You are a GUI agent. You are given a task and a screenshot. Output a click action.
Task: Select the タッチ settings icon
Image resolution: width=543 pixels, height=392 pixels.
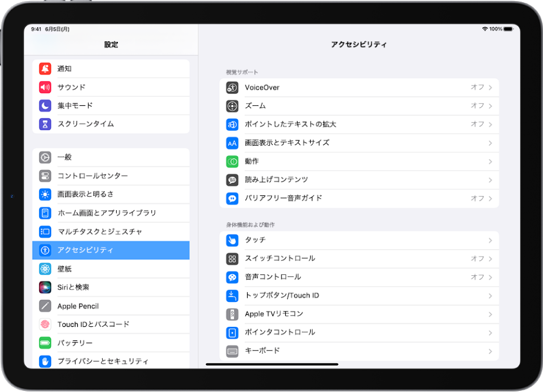tap(232, 240)
